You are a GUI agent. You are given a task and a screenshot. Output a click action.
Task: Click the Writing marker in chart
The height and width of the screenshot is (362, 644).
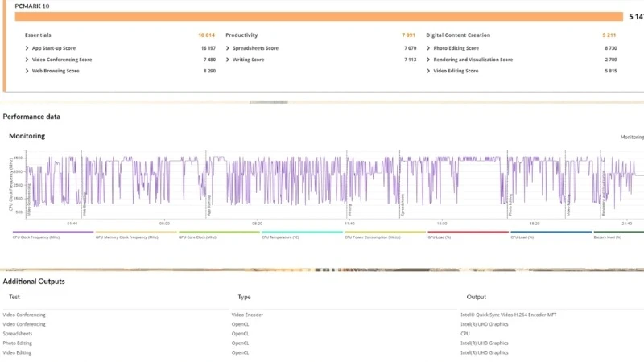350,209
